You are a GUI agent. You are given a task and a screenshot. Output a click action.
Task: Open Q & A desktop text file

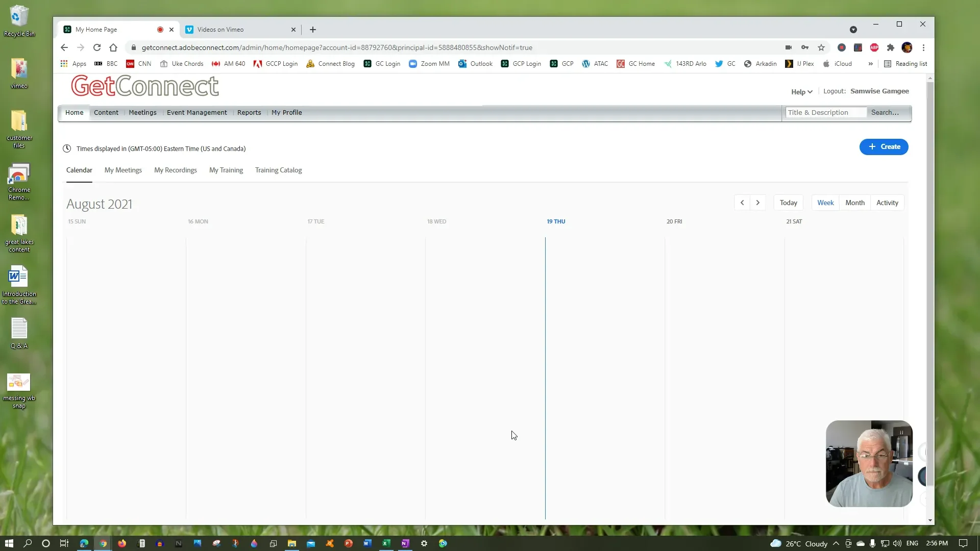pos(19,333)
